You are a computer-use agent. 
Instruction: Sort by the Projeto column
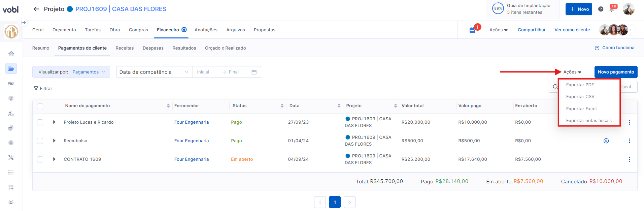click(x=395, y=106)
